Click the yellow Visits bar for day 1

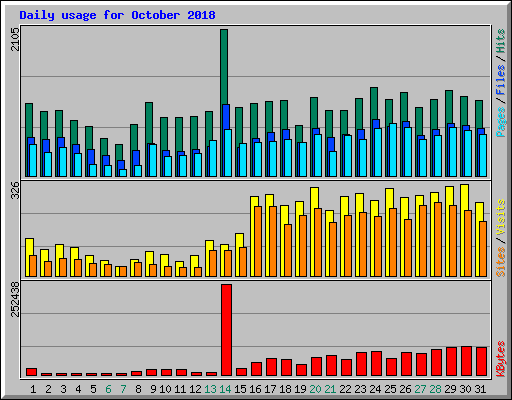[x=28, y=257]
